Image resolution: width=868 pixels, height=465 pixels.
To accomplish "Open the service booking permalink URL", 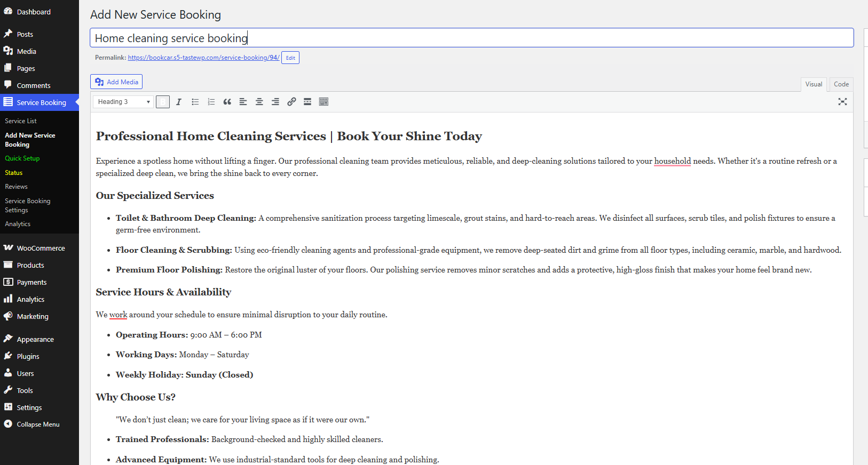I will click(203, 58).
